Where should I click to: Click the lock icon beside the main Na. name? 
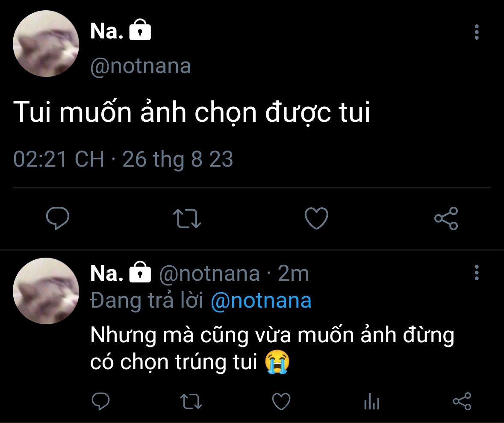[140, 30]
